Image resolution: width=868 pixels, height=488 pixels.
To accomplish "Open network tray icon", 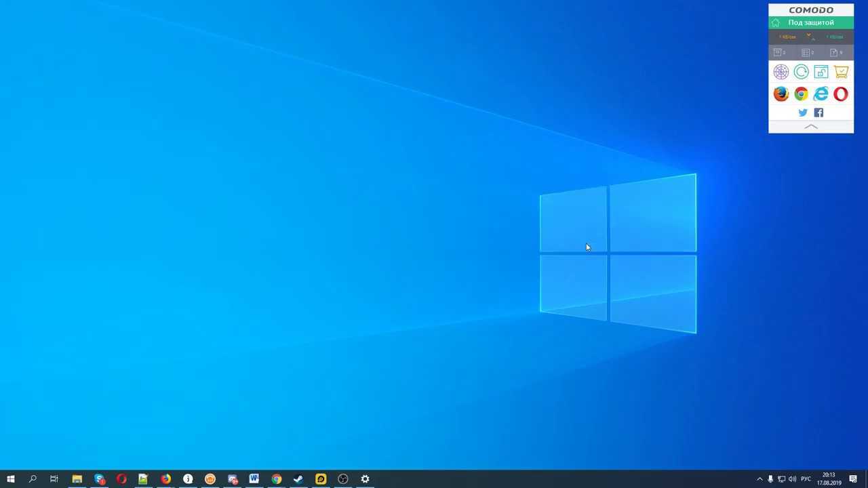I will 781,479.
